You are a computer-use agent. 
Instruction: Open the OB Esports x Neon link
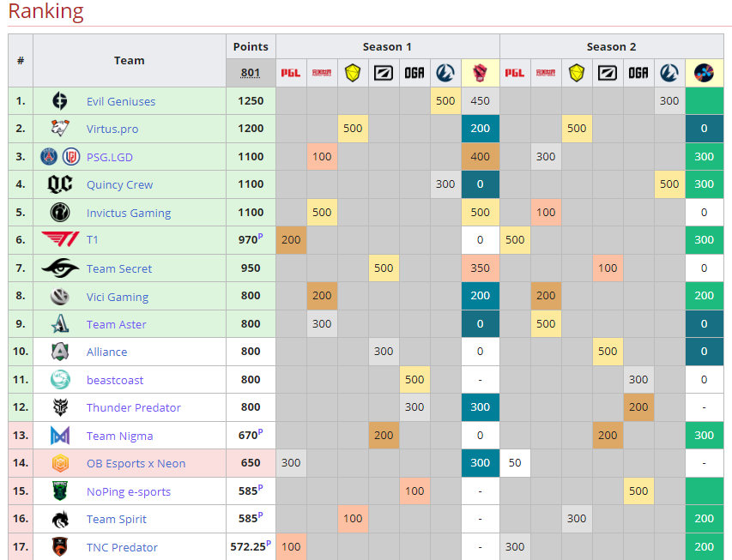pyautogui.click(x=136, y=463)
